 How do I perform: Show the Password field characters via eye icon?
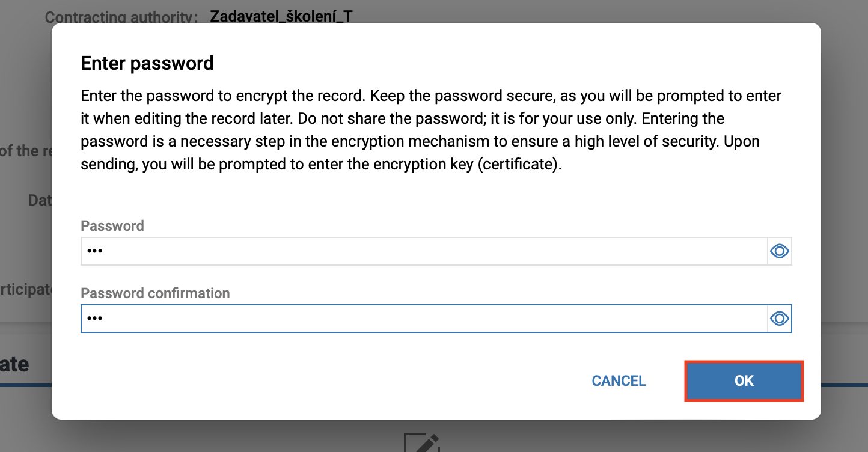click(x=780, y=251)
